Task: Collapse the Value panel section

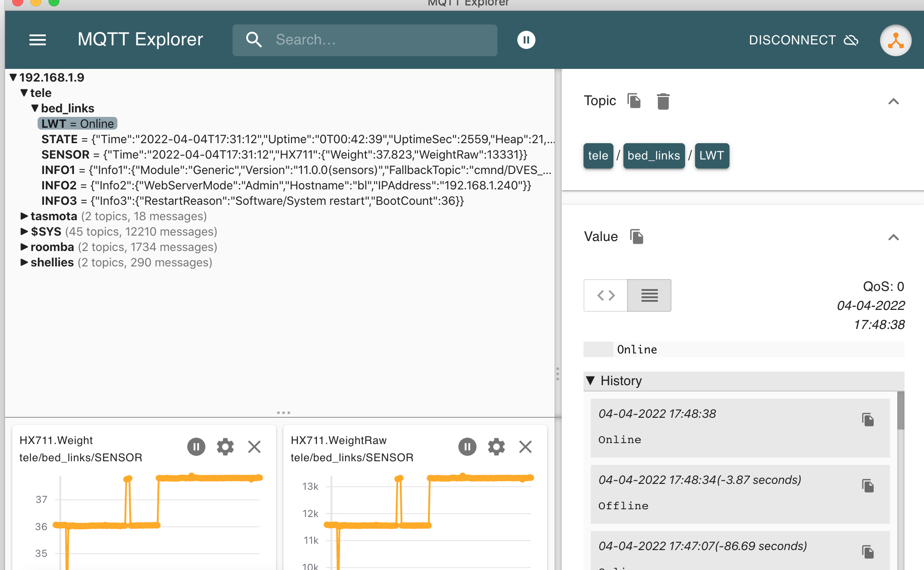Action: pos(893,237)
